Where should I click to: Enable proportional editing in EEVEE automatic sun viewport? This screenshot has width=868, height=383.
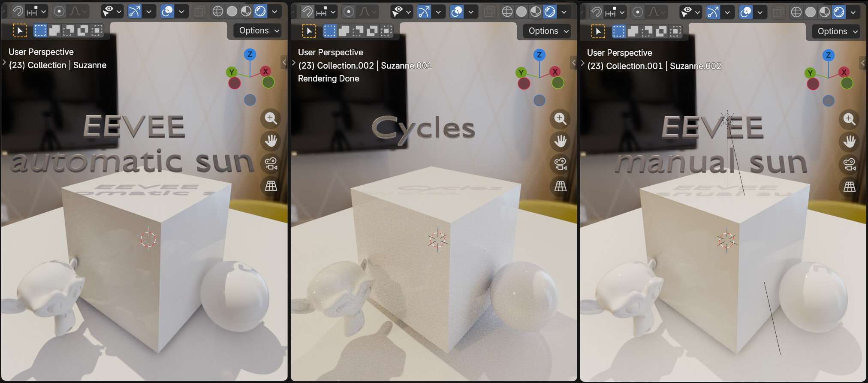coord(59,11)
